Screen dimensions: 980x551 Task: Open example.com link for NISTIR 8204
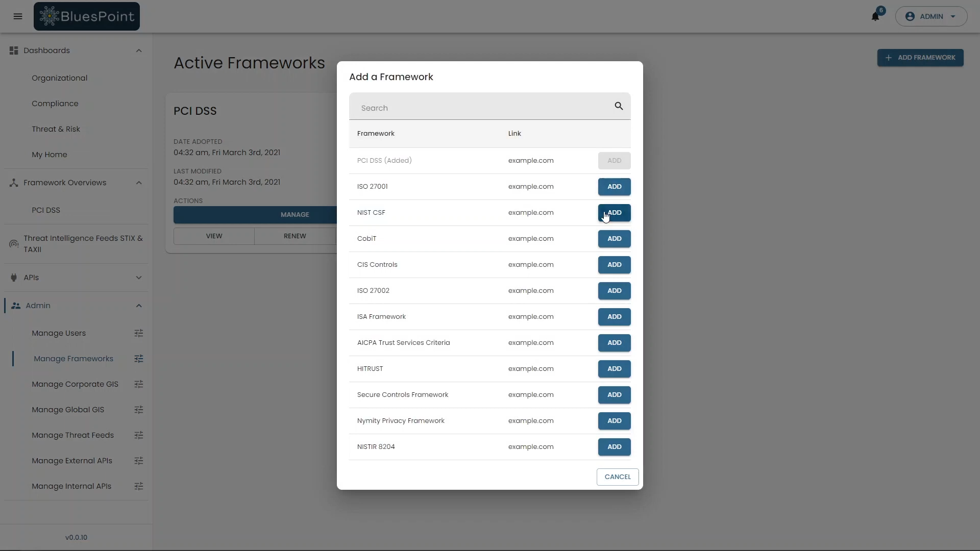tap(531, 447)
